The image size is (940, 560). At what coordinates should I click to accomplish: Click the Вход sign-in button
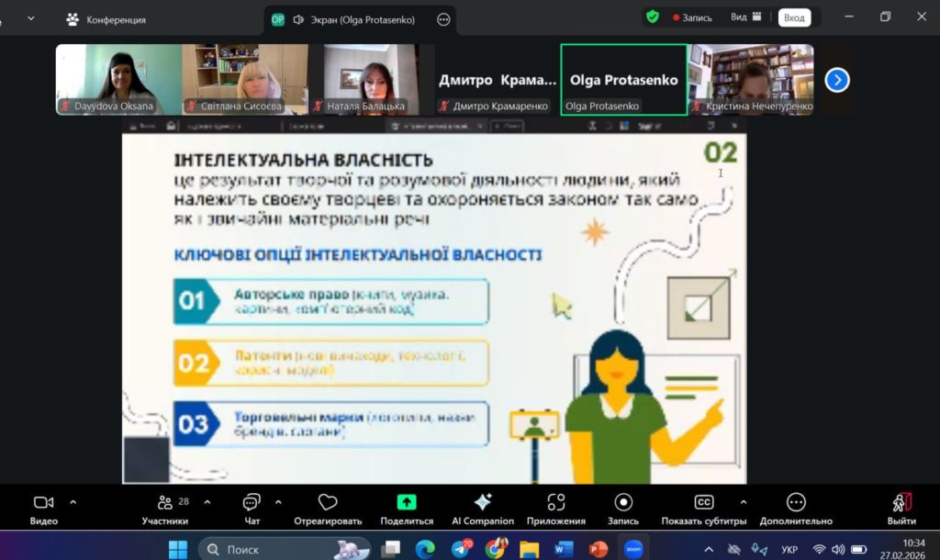pos(794,17)
